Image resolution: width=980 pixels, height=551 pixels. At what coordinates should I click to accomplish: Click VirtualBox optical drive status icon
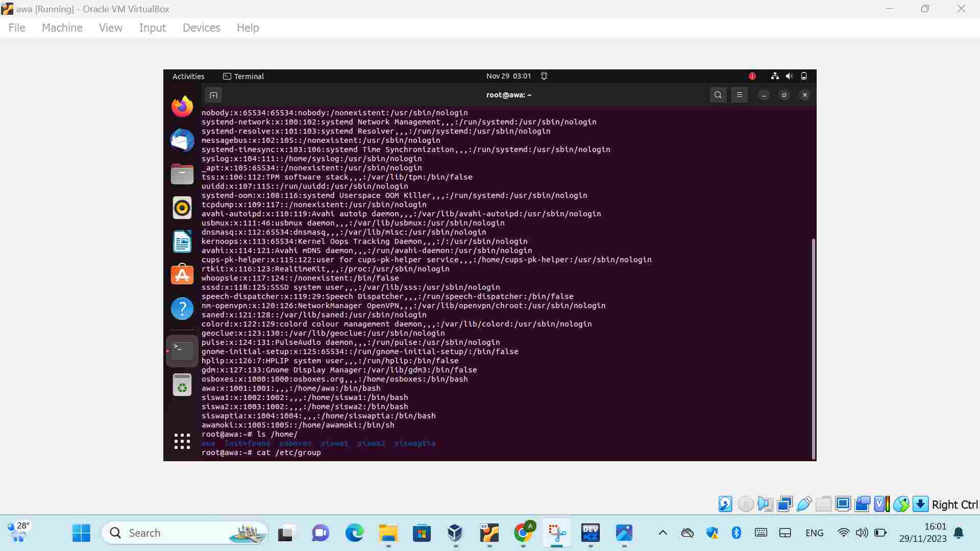(x=746, y=504)
